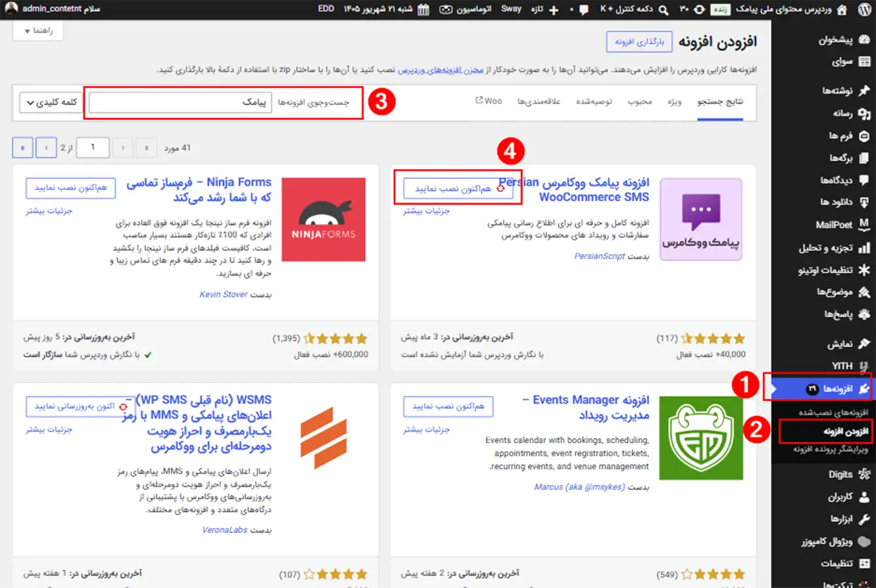Open the اتوماسیون item in the admin bar

point(465,10)
